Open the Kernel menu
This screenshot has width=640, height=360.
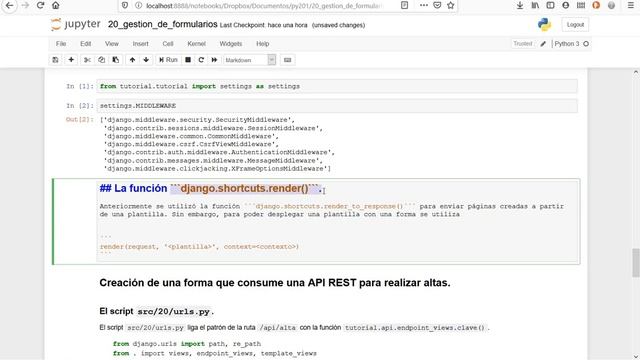click(x=196, y=44)
